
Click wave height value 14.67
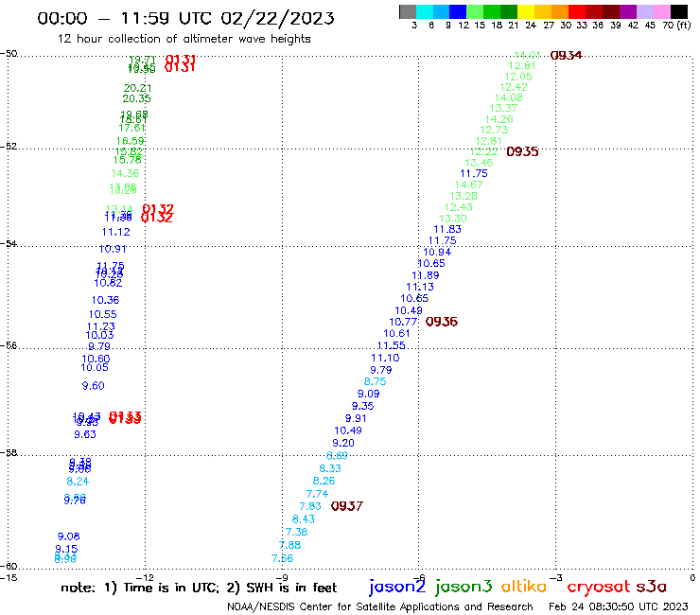click(469, 184)
